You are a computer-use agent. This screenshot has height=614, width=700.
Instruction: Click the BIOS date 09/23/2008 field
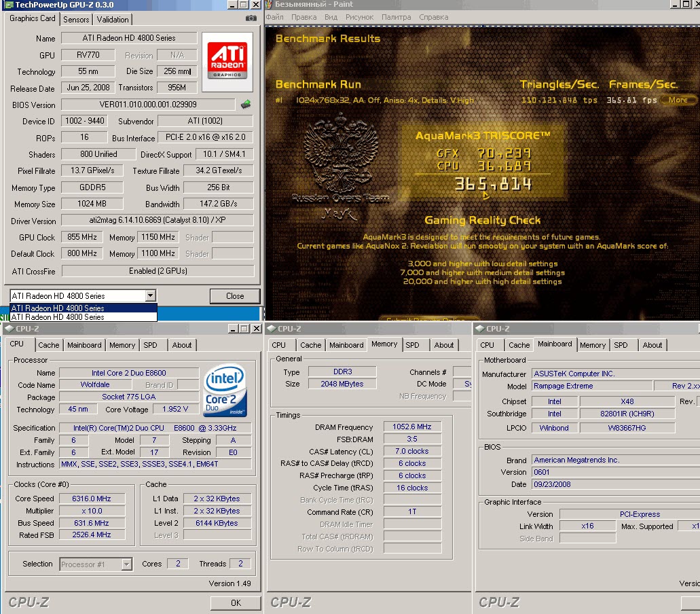616,484
